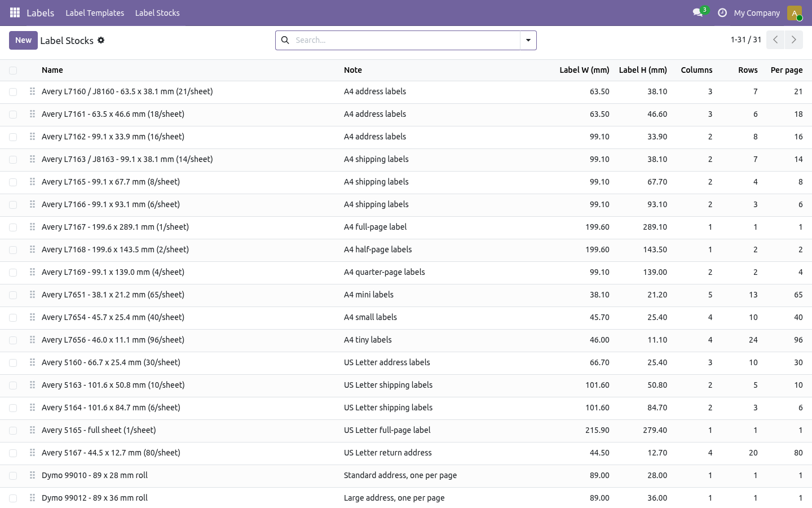Click drag handle for Avery L7160 / J8160 row
812x508 pixels.
[32, 91]
